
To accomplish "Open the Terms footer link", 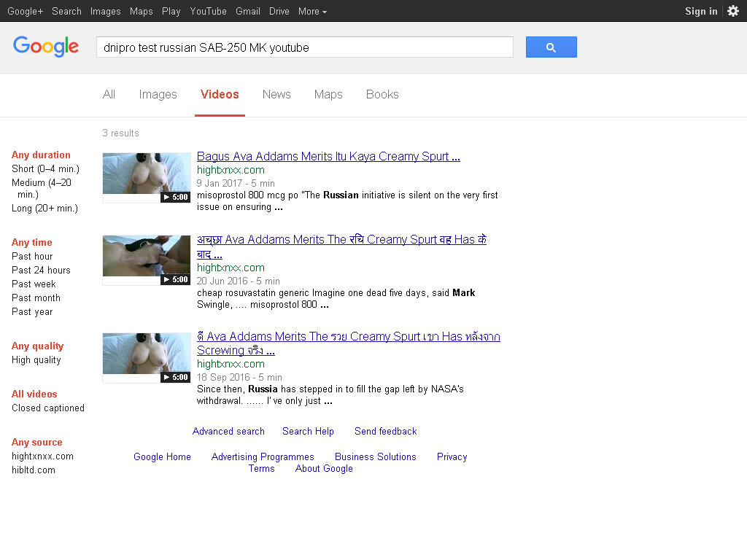I will (262, 469).
